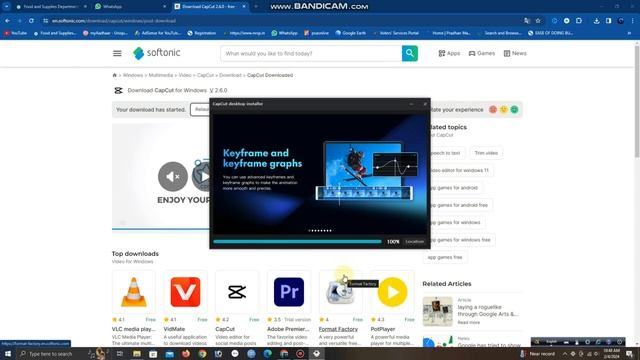This screenshot has width=640, height=360.
Task: Open the browser side panel icon
Action: [x=609, y=20]
